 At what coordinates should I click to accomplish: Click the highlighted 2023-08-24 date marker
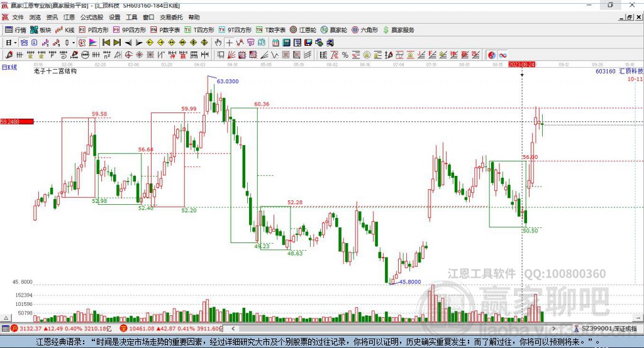click(x=521, y=65)
